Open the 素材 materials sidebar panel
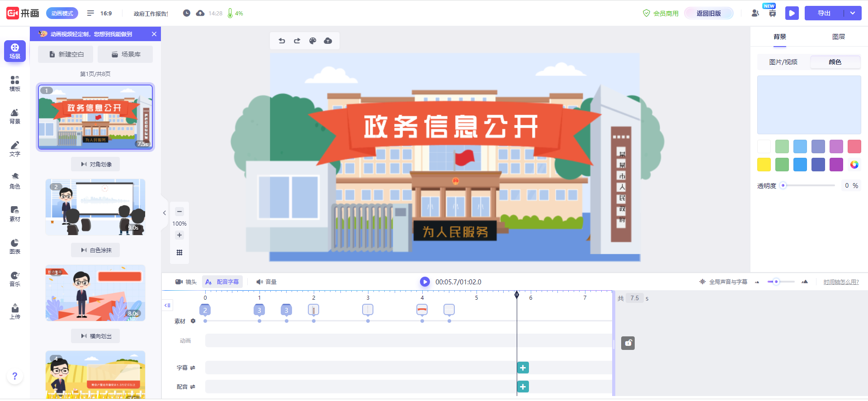Image resolution: width=868 pixels, height=401 pixels. point(15,214)
